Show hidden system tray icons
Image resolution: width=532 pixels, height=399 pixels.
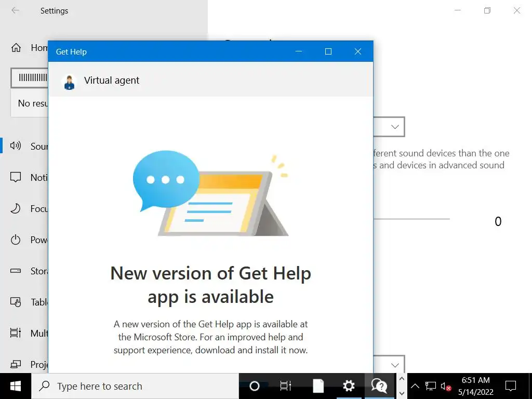click(x=415, y=386)
